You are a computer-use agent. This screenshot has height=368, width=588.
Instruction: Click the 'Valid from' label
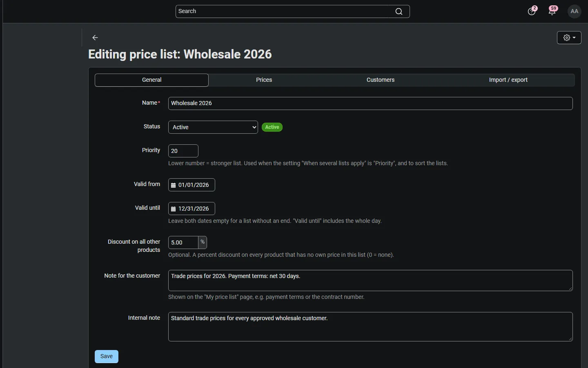tap(147, 184)
